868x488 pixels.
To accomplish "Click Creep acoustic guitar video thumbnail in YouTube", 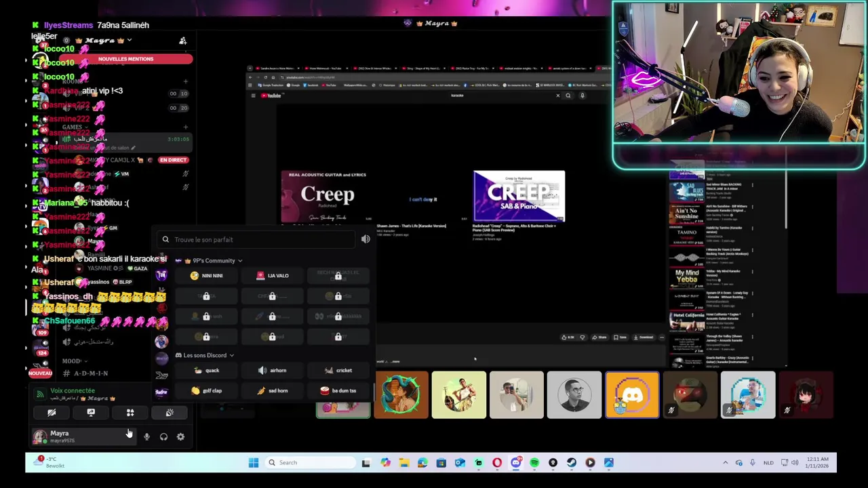I will [328, 196].
